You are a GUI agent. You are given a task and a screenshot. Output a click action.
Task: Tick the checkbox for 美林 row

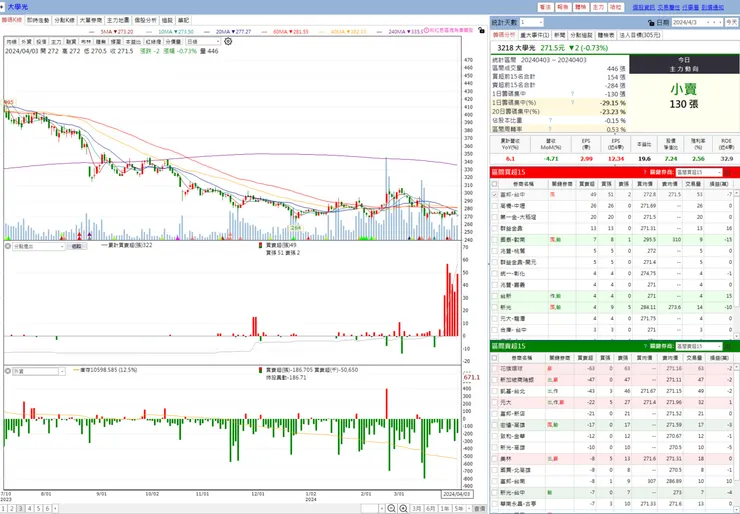coord(494,459)
